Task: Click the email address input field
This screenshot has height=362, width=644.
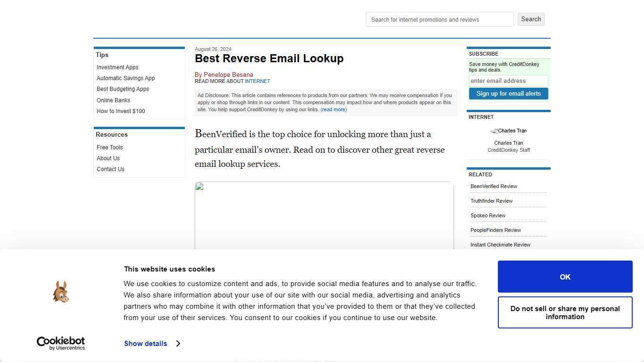Action: pyautogui.click(x=508, y=81)
